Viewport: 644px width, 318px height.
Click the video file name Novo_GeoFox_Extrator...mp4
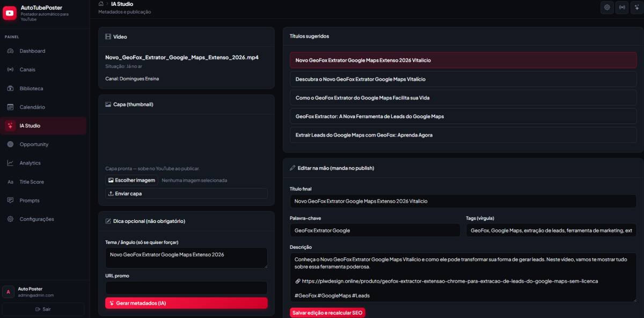pyautogui.click(x=182, y=57)
